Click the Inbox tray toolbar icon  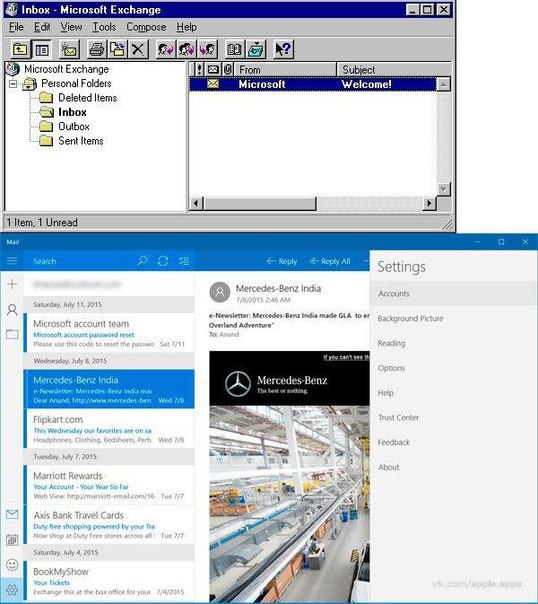[x=256, y=49]
